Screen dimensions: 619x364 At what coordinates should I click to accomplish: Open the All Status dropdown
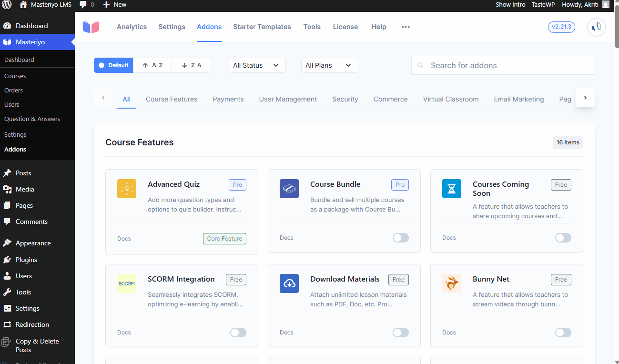point(257,65)
